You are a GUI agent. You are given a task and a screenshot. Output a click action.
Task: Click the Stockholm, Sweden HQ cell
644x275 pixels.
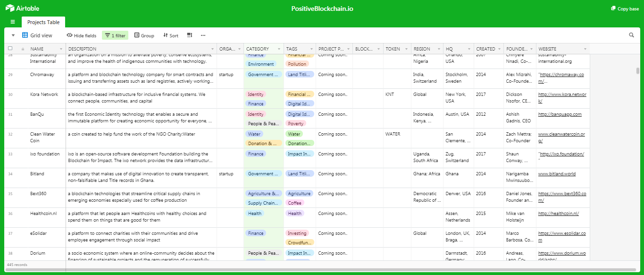458,78
